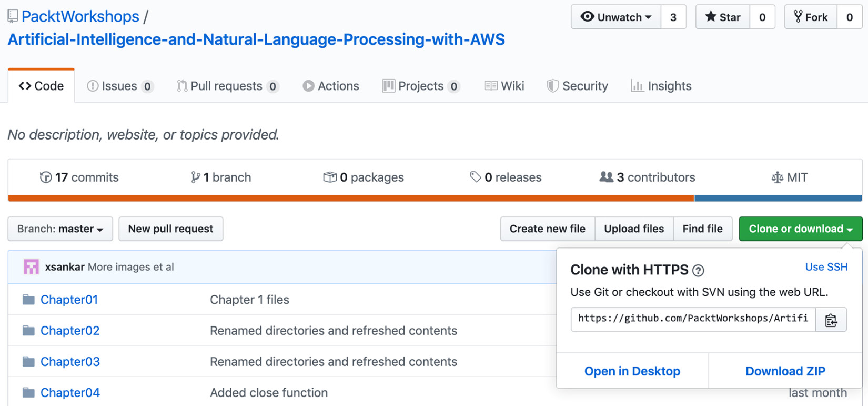View the 17 commits history

tap(79, 177)
